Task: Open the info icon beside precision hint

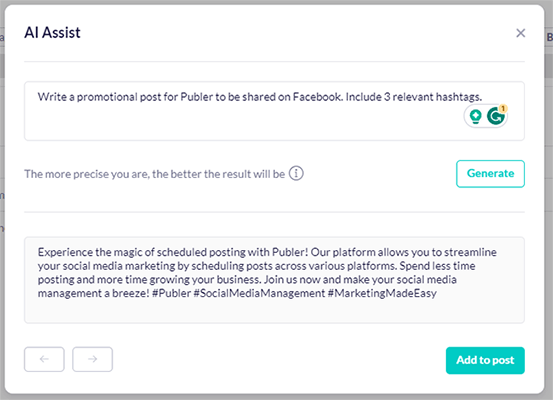Action: tap(296, 174)
